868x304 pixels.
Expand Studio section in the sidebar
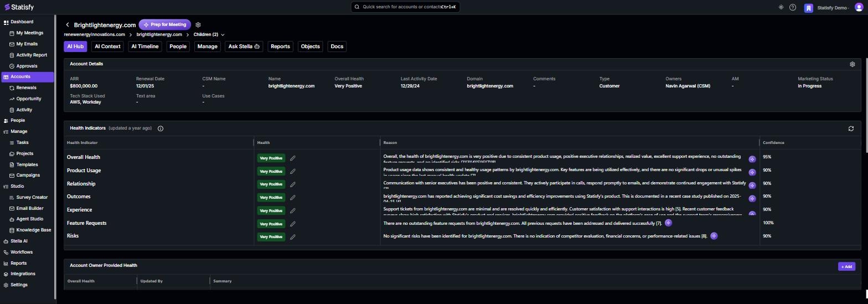17,187
